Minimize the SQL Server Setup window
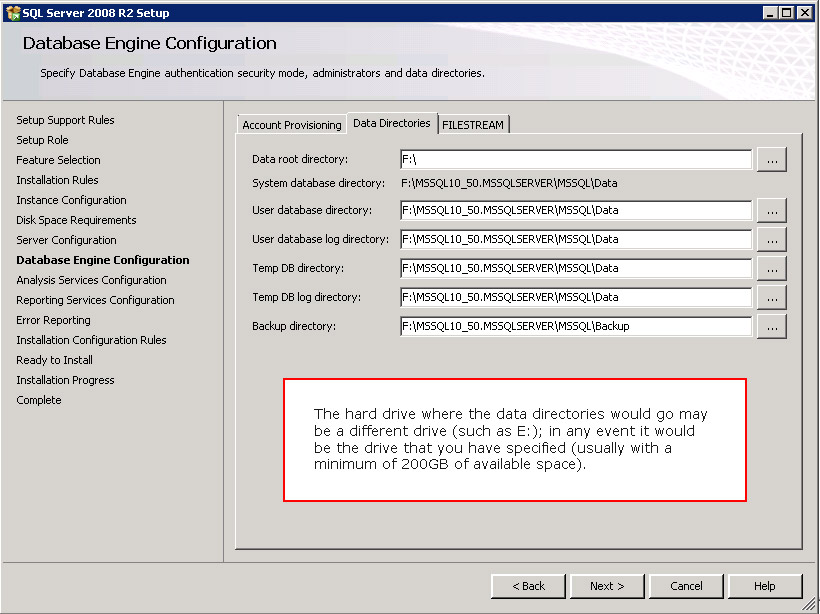The width and height of the screenshot is (820, 614). click(769, 13)
